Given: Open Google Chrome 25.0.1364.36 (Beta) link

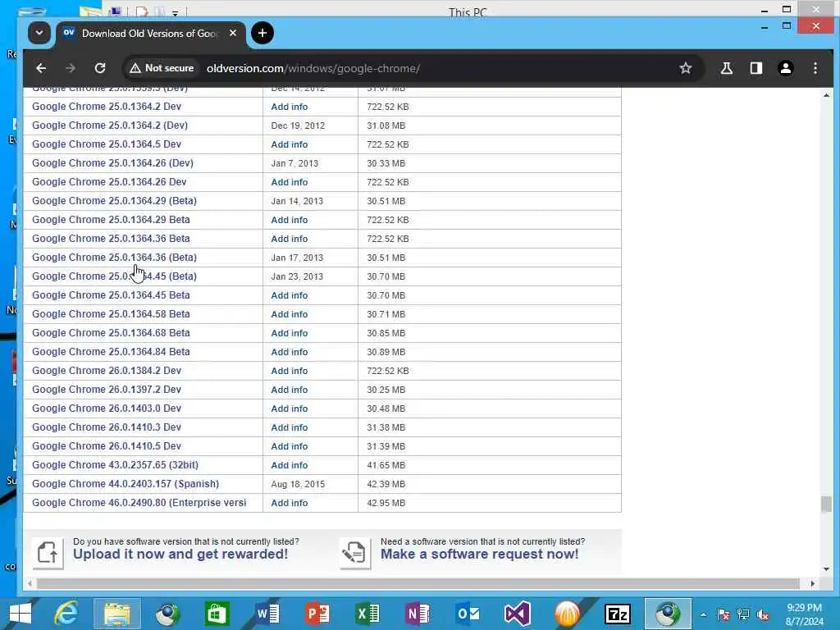Looking at the screenshot, I should pyautogui.click(x=114, y=257).
